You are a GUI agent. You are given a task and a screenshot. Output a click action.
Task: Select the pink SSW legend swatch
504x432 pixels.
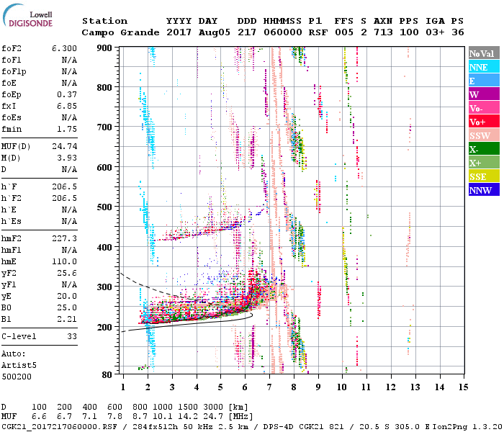tap(483, 135)
